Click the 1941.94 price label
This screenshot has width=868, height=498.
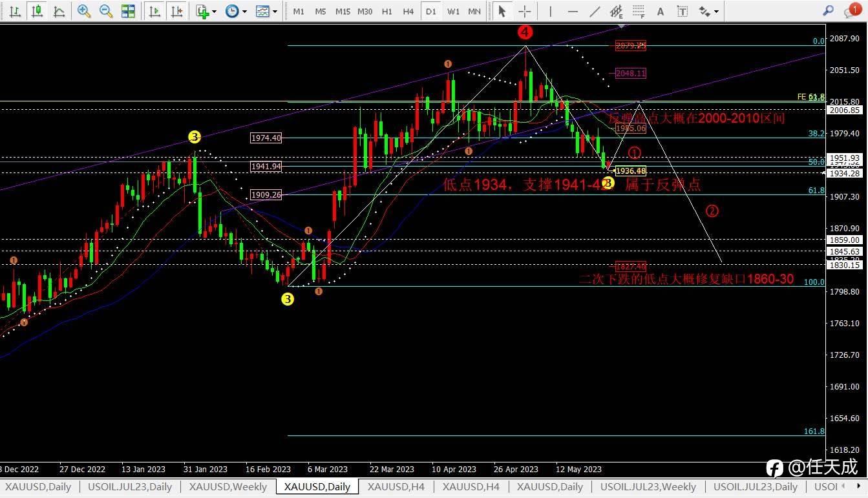pyautogui.click(x=266, y=166)
